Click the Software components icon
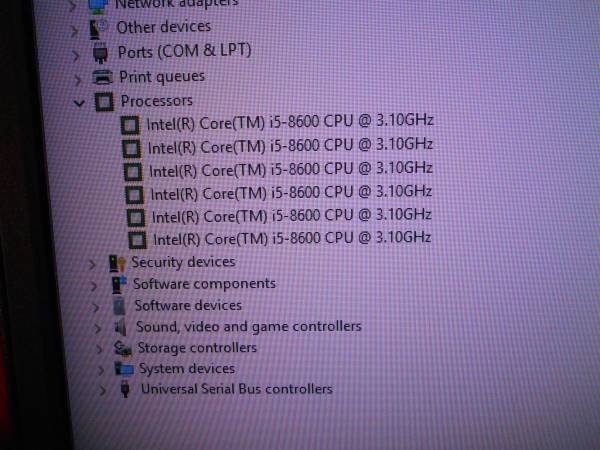The height and width of the screenshot is (450, 600). coord(119,285)
